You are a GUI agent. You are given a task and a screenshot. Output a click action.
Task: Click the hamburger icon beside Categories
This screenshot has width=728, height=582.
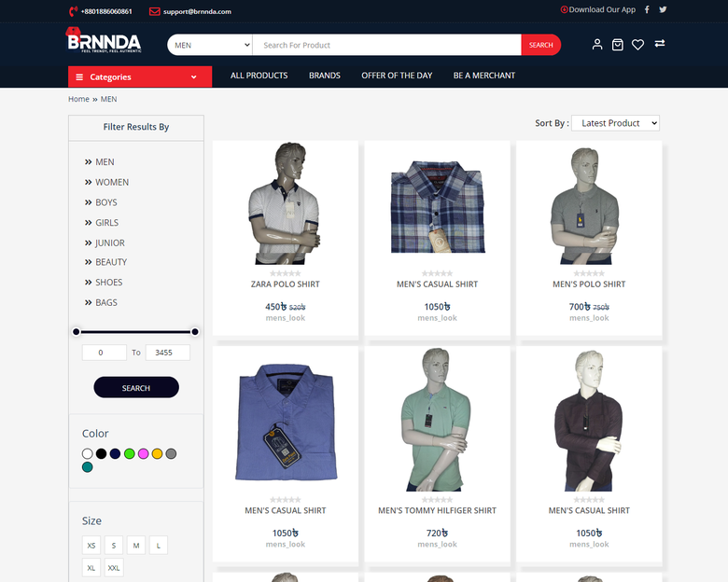(x=79, y=77)
